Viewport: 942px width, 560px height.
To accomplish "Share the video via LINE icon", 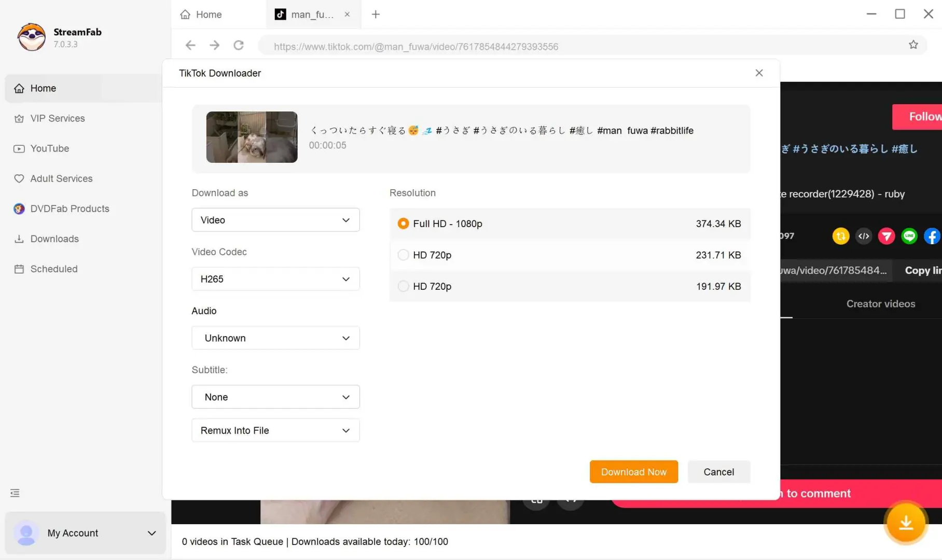I will [x=909, y=236].
